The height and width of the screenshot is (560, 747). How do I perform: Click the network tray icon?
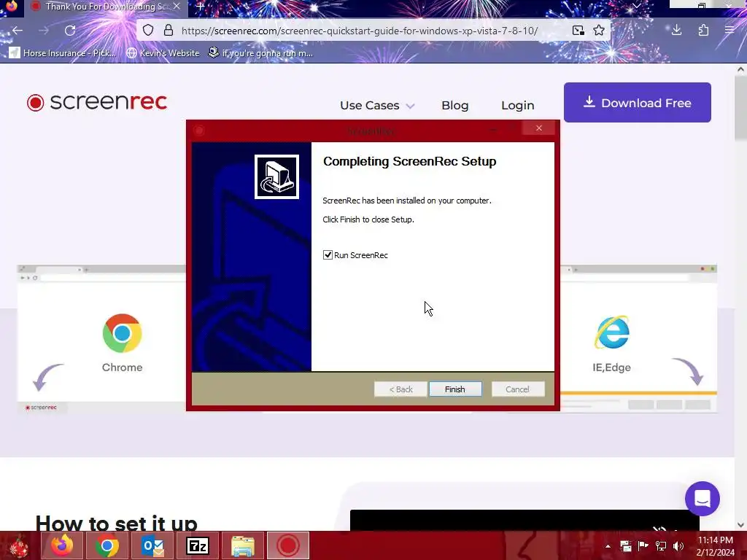tap(661, 546)
